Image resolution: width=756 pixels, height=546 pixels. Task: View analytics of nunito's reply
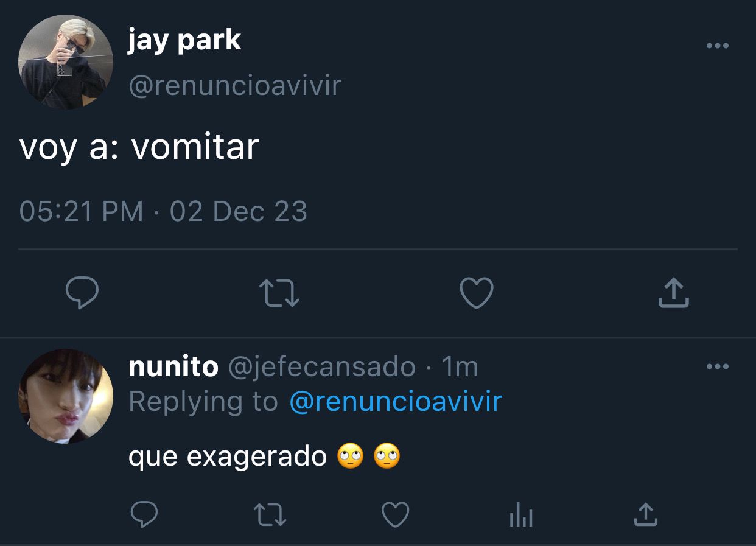tap(520, 516)
